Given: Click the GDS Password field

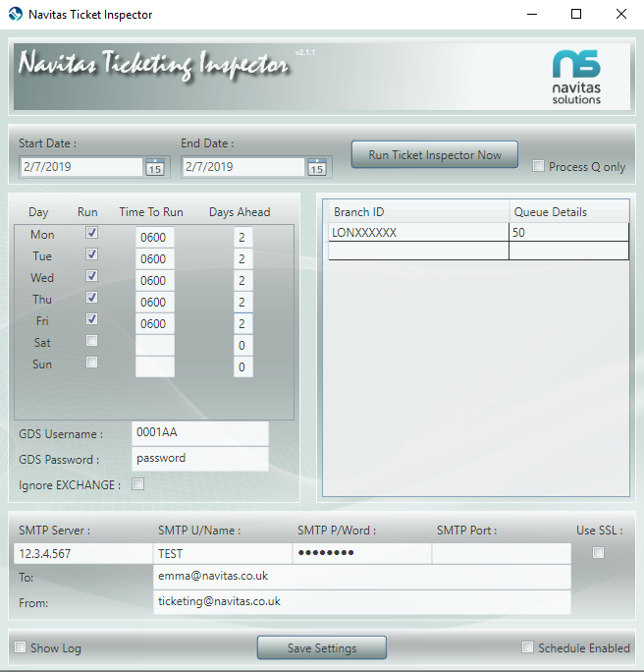Looking at the screenshot, I should pos(200,459).
